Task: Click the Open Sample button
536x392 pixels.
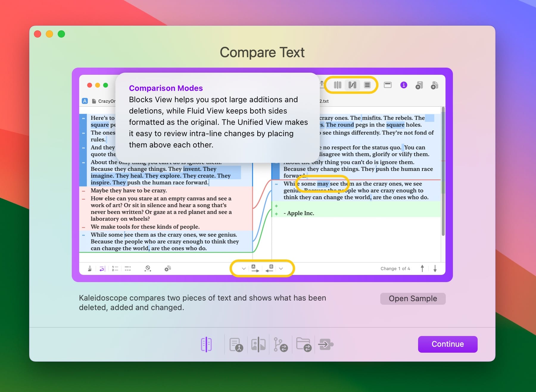Action: (x=412, y=298)
